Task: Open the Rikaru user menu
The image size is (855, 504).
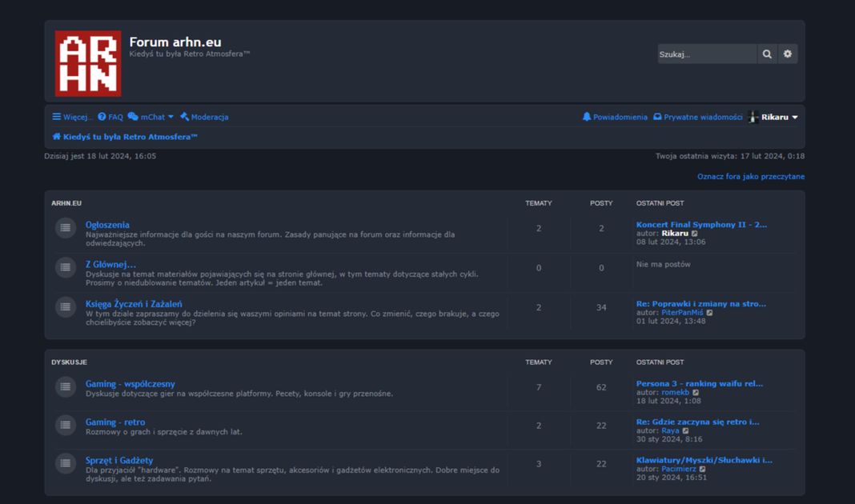Action: 774,118
